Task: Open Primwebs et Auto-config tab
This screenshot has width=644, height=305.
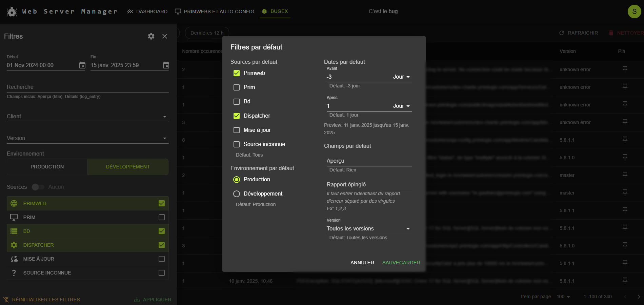Action: (x=215, y=12)
